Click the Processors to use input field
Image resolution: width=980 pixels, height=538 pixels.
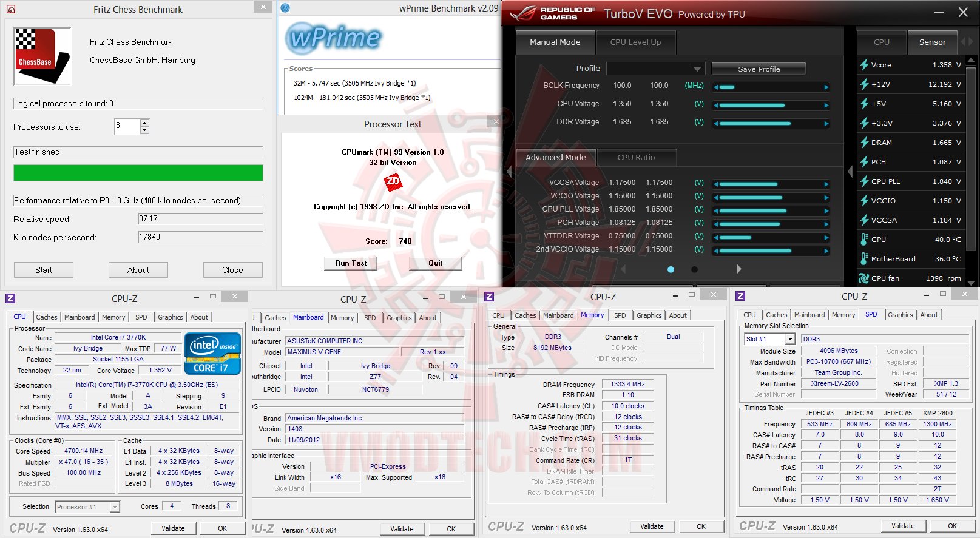pyautogui.click(x=127, y=126)
